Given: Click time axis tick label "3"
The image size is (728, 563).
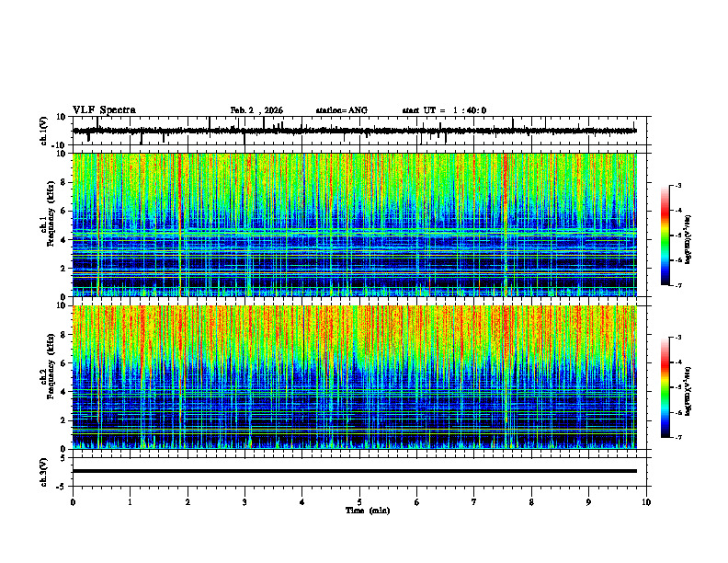Looking at the screenshot, I should coord(245,502).
